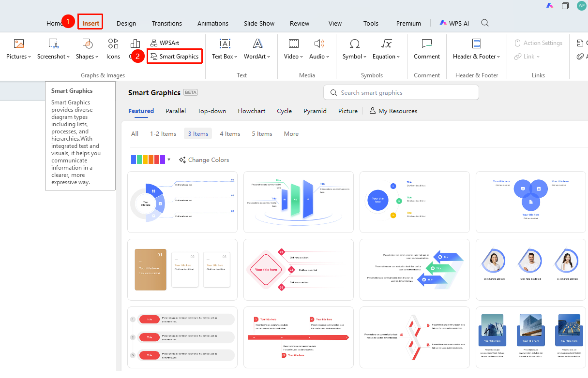Switch to the Pyramid category
588x378 pixels.
(x=315, y=111)
